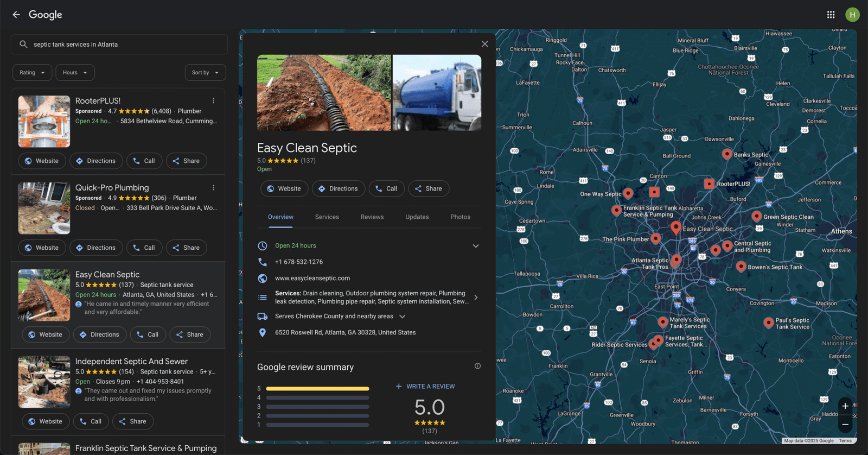Click Website button in detail panel
Screen dimensions: 868x455
pos(284,188)
